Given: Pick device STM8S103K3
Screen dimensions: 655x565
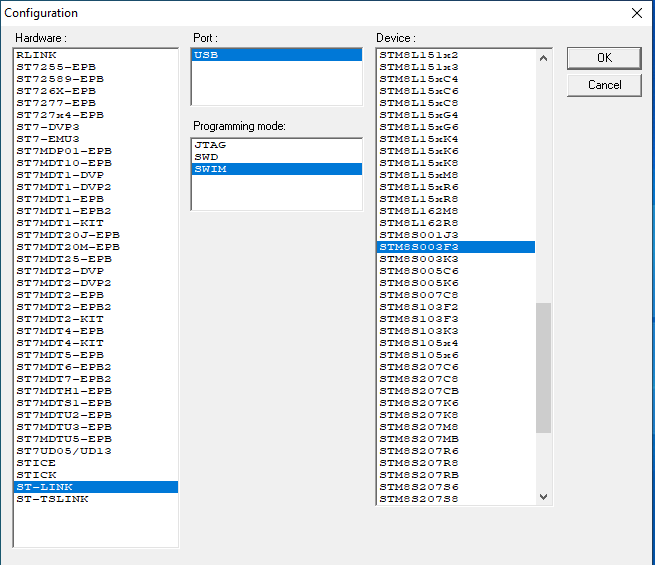Looking at the screenshot, I should [456, 331].
